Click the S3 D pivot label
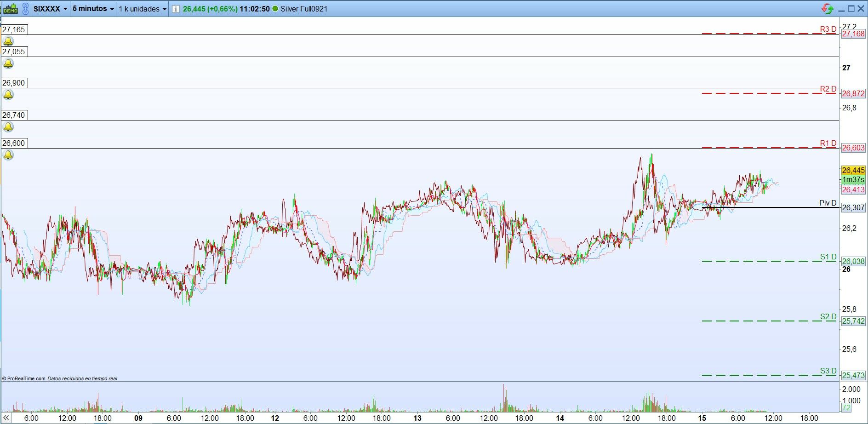868x424 pixels. pos(828,371)
